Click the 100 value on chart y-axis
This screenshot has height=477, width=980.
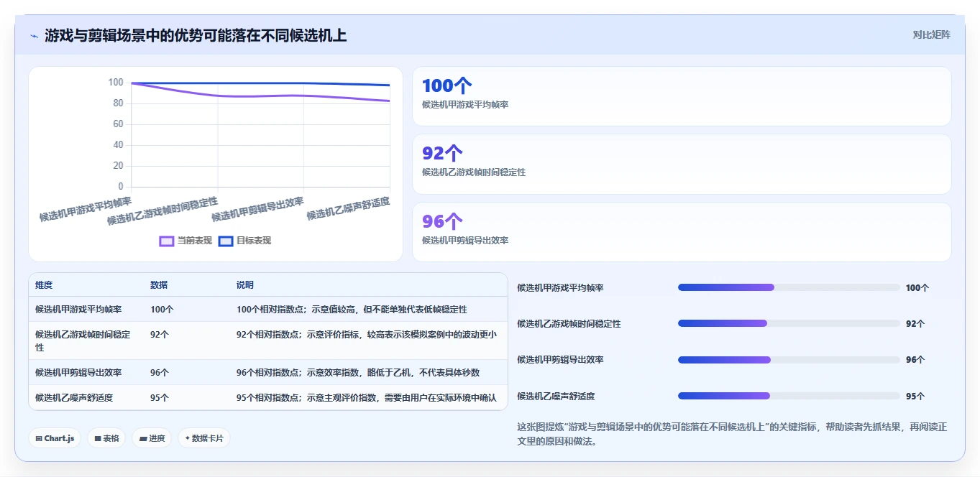coord(116,83)
